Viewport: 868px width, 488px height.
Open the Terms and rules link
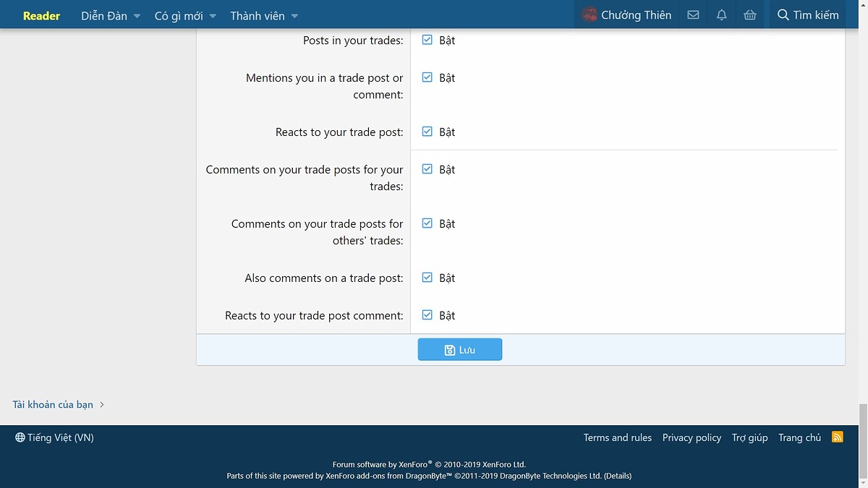coord(617,437)
